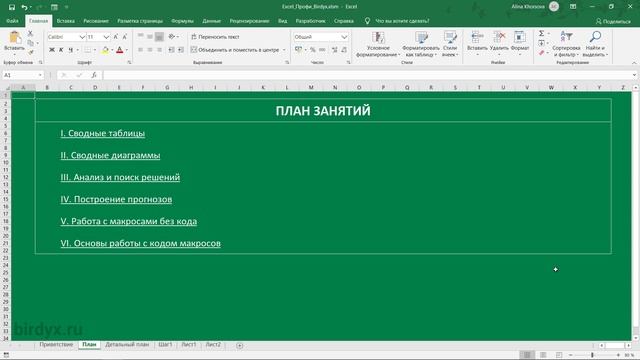Click the Формат cells icon
Screen dimensions: 640x360
click(x=520, y=38)
